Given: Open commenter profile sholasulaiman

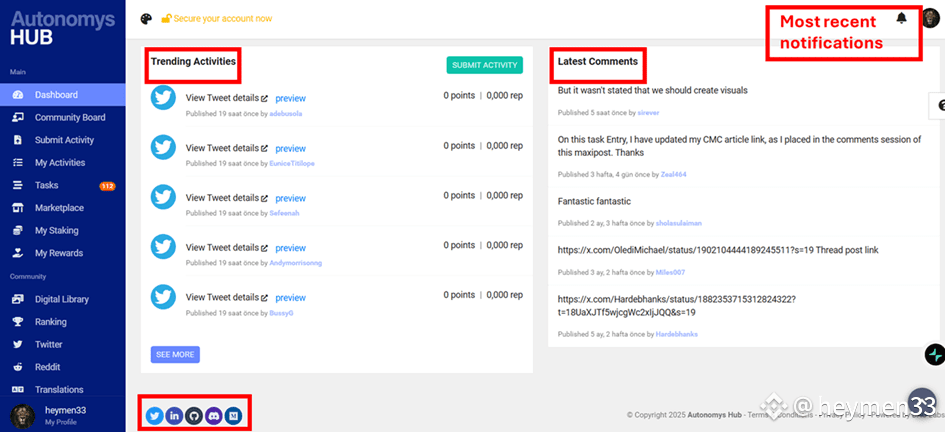Looking at the screenshot, I should [x=679, y=223].
